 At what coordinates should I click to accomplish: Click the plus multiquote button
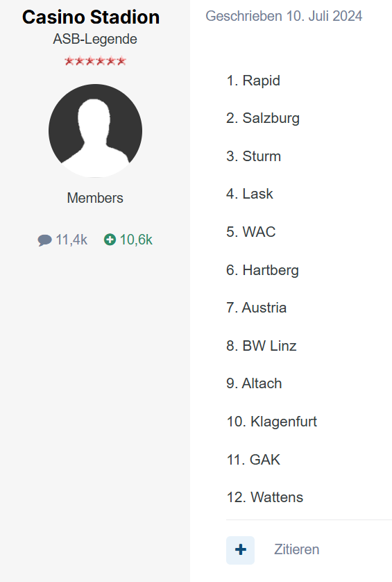click(240, 550)
